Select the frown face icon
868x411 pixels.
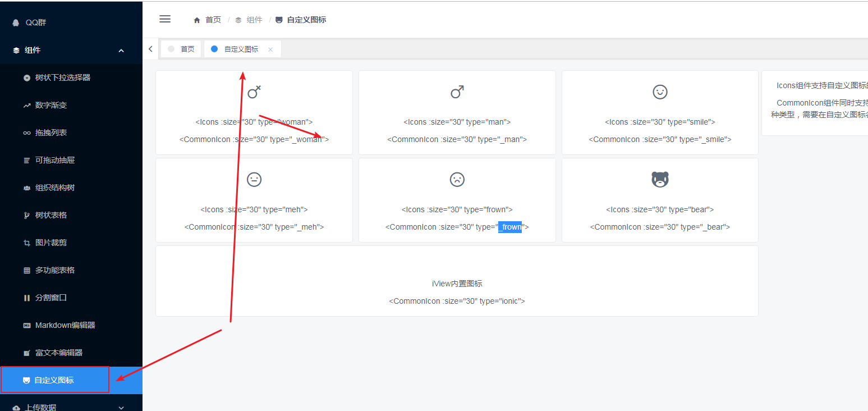[457, 179]
